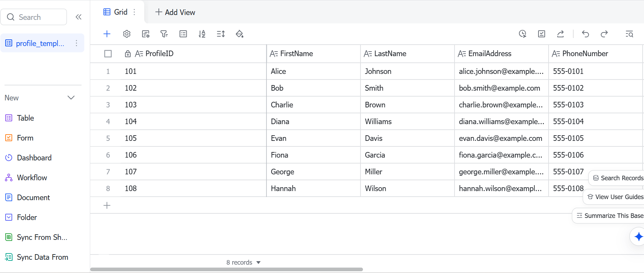644x273 pixels.
Task: Select cell 'Williams' in LastName
Action: pyautogui.click(x=408, y=121)
